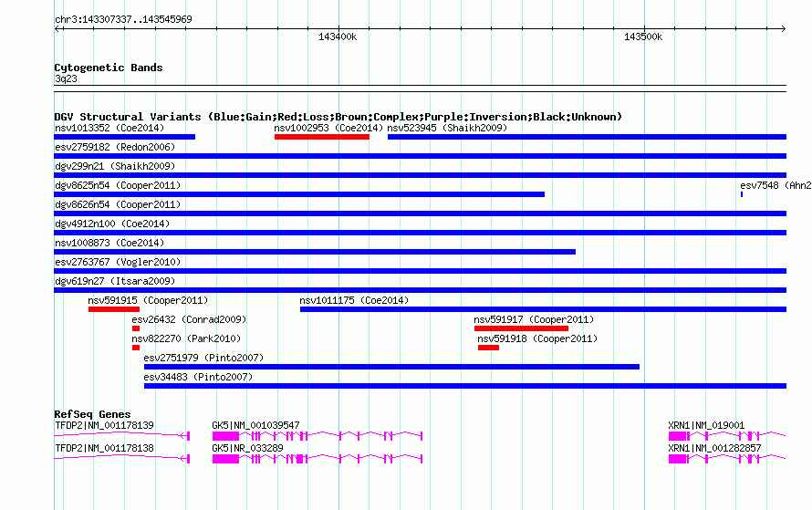Select the red nsv591917 loss bar
The image size is (812, 510).
(521, 328)
